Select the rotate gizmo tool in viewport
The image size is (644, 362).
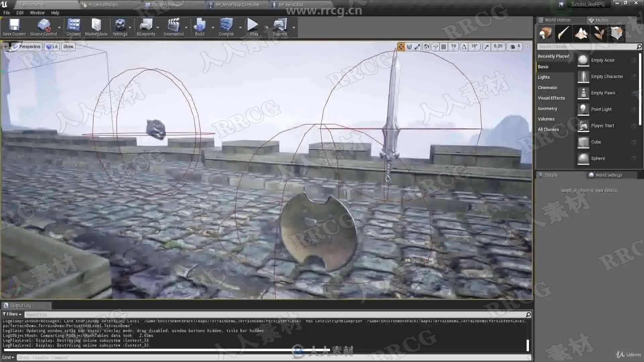tap(409, 47)
